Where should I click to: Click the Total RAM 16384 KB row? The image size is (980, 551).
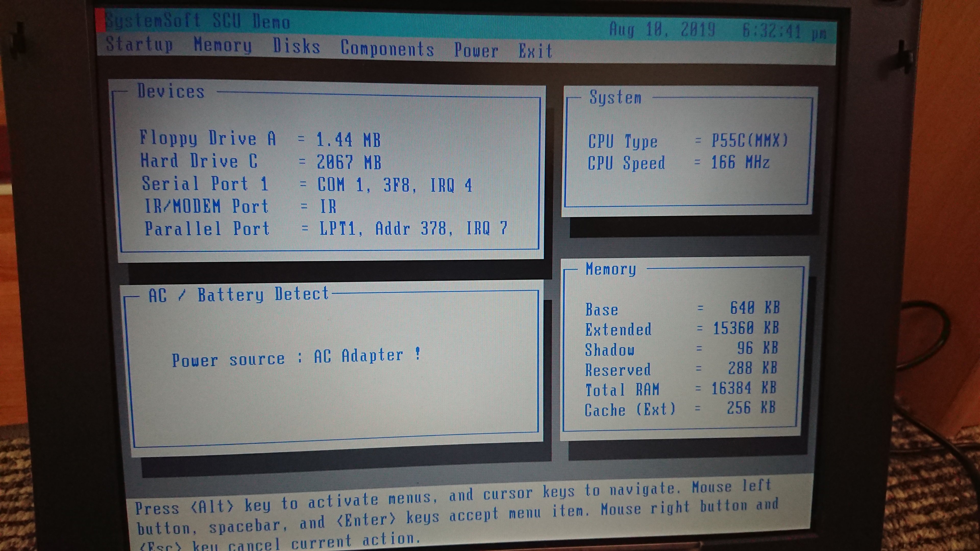[x=681, y=389]
